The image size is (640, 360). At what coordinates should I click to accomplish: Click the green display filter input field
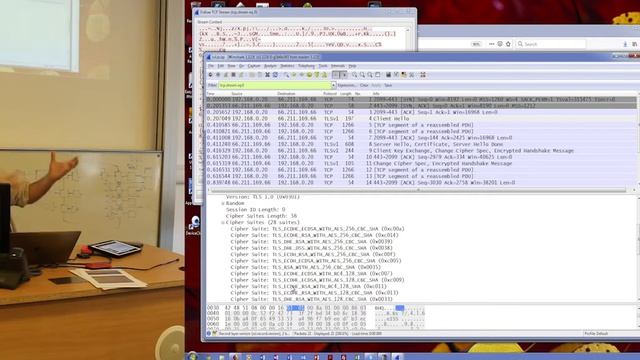(275, 85)
